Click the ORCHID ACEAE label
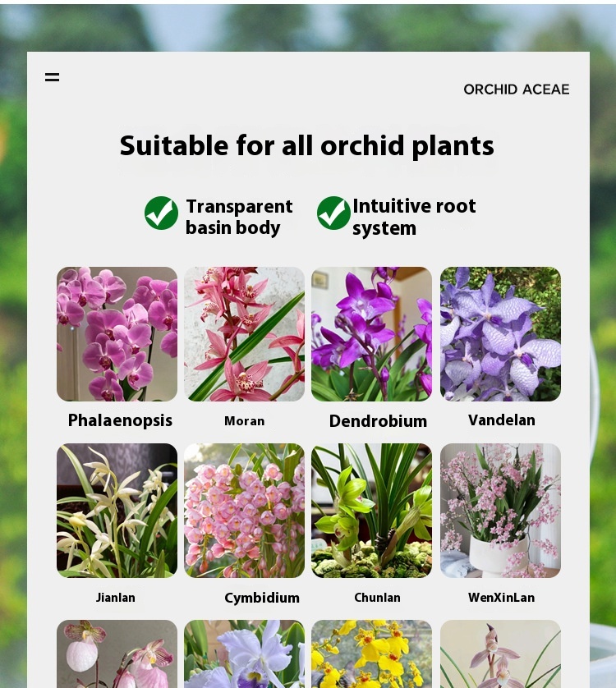Screen dimensions: 616x688 click(517, 89)
